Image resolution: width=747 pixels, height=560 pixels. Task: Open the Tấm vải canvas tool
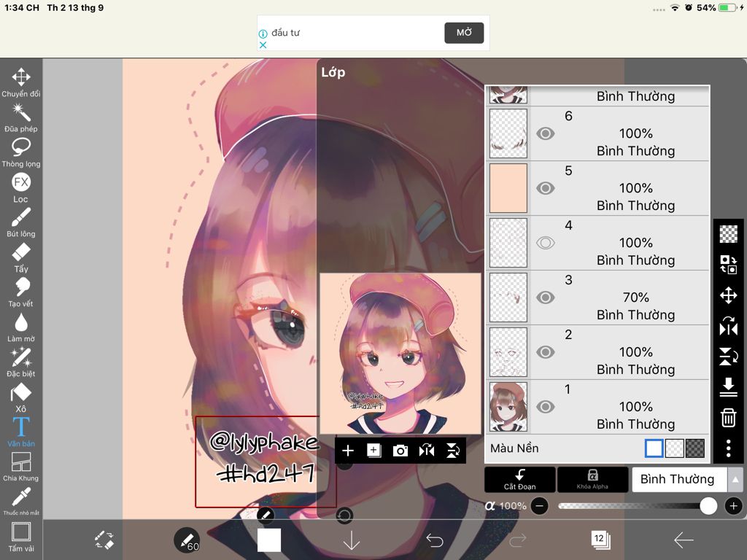[21, 537]
